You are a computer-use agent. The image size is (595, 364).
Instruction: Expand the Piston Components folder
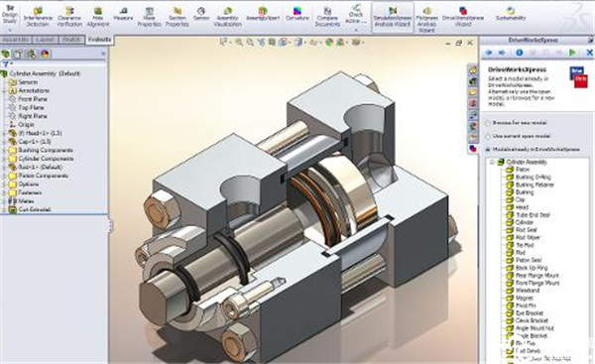(x=4, y=176)
